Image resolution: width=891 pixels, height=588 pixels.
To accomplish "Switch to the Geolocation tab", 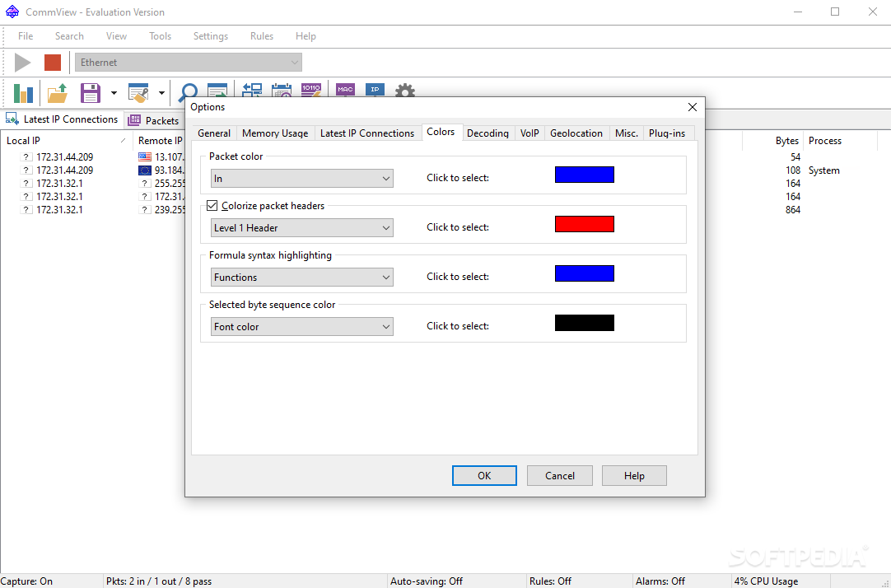I will coord(576,133).
